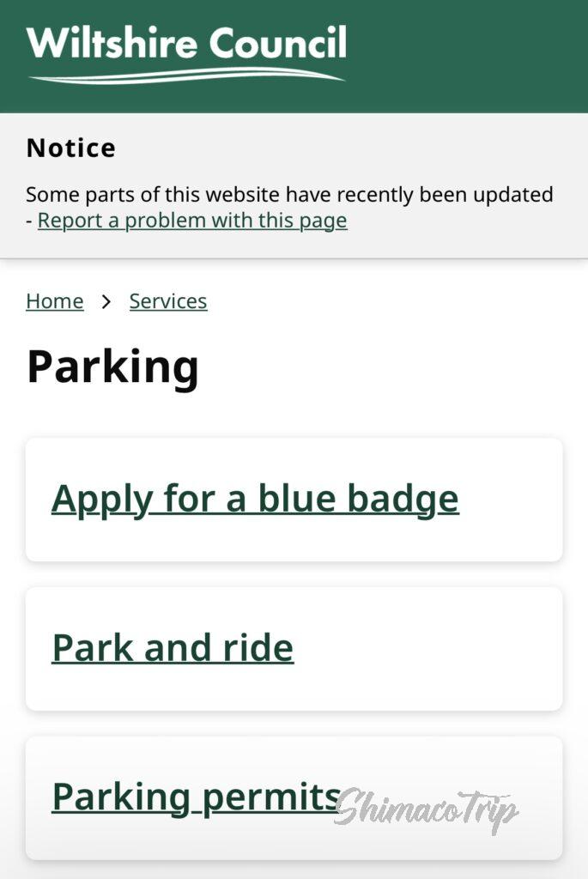Click the breadcrumb chevron separator arrow
588x879 pixels.
(x=106, y=301)
